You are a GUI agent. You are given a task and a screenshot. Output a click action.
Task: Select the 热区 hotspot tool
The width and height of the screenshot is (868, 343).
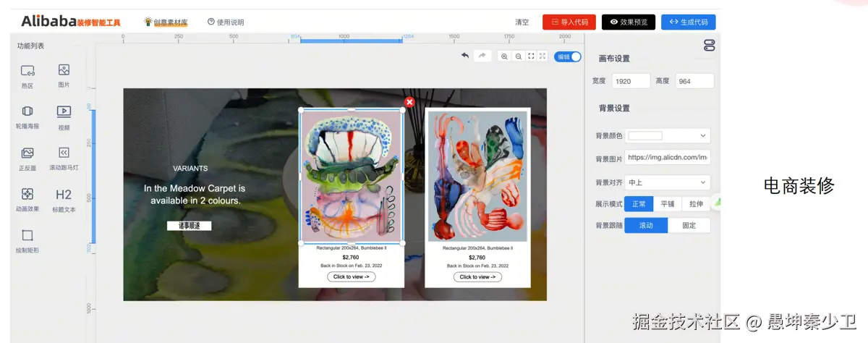[27, 76]
